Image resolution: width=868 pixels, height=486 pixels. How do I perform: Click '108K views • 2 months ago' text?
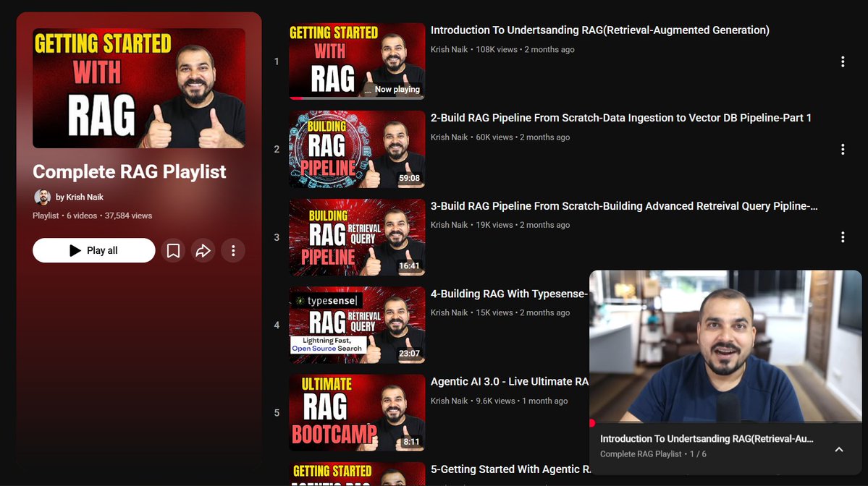point(526,49)
